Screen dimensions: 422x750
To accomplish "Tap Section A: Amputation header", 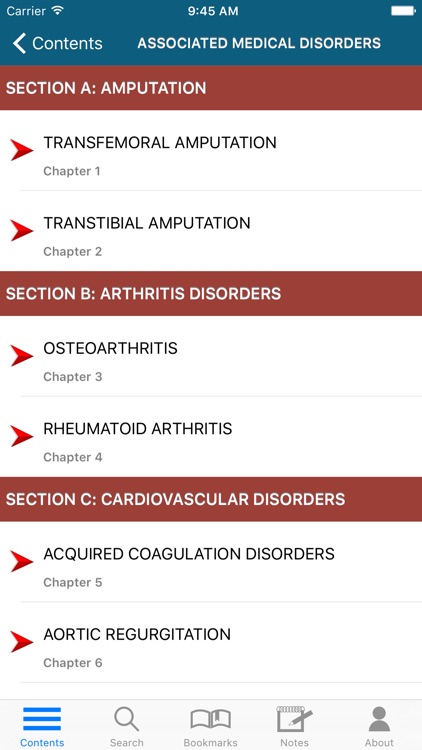I will 211,88.
